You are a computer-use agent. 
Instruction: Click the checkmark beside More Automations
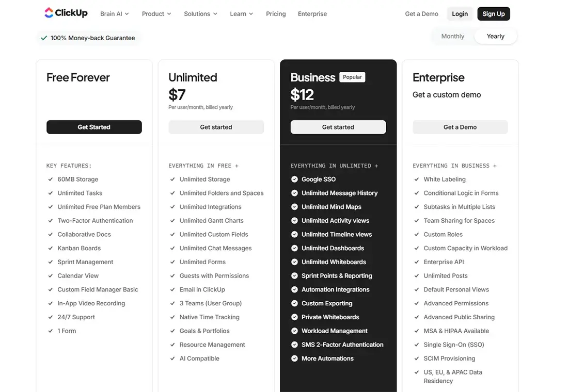click(x=294, y=358)
